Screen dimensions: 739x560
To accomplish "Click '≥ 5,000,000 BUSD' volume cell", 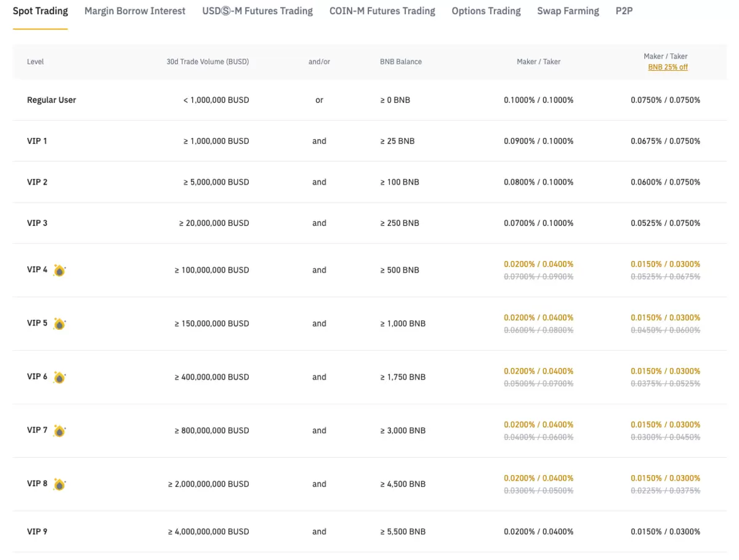I will (216, 182).
